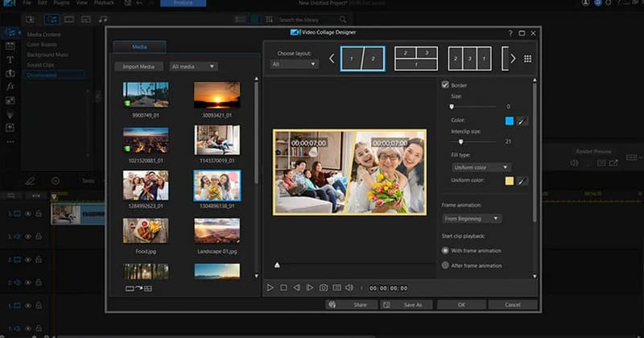Viewport: 644px width, 338px height.
Task: Open the Plugins menu
Action: 61,2
